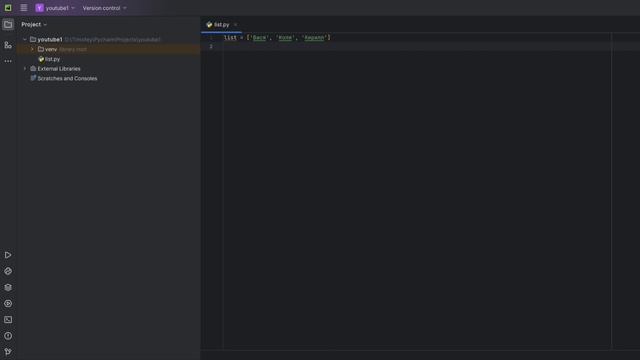640x360 pixels.
Task: Switch to the list.py editor tab
Action: [x=221, y=24]
